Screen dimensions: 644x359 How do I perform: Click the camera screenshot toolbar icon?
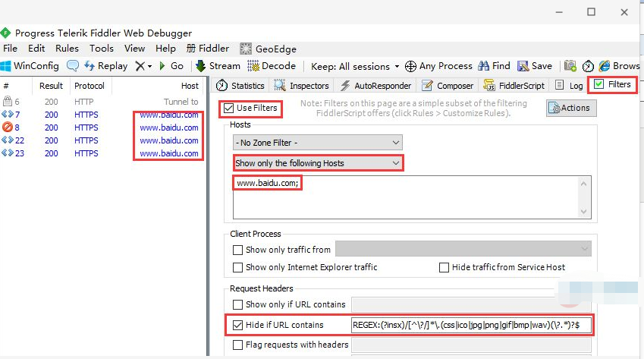pos(570,66)
